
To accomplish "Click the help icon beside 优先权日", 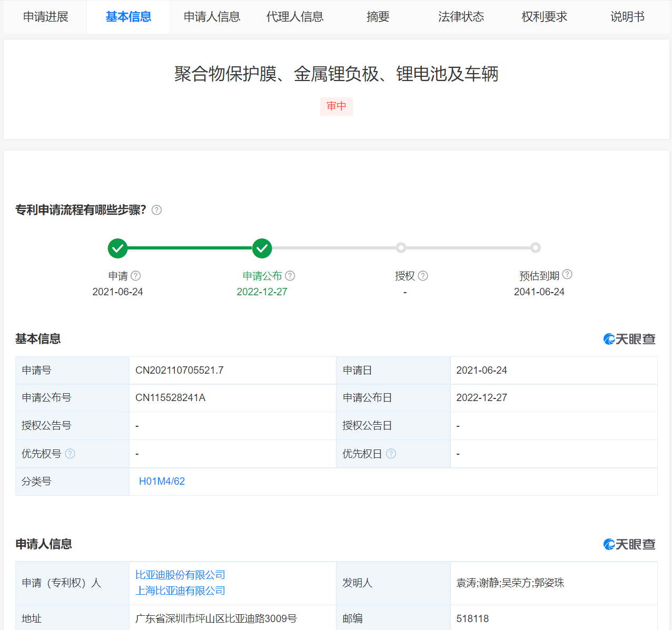I will 391,454.
